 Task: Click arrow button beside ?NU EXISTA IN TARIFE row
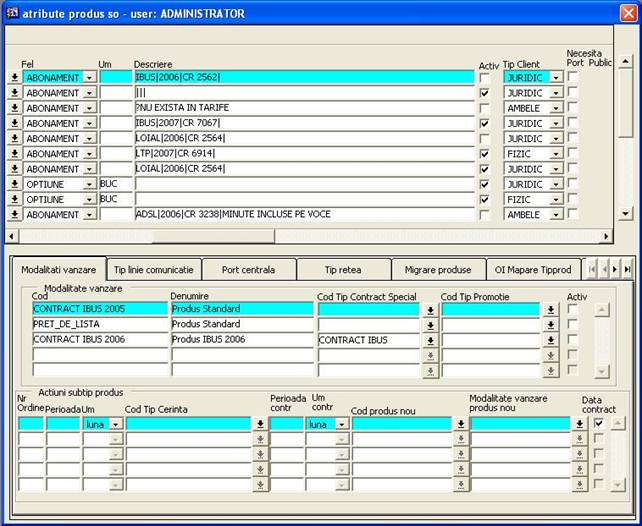pyautogui.click(x=14, y=108)
